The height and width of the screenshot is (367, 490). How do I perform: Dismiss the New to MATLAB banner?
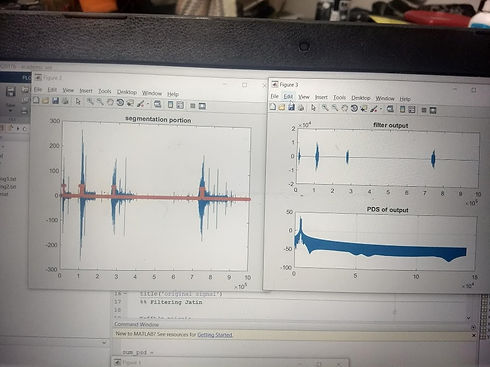coord(474,335)
